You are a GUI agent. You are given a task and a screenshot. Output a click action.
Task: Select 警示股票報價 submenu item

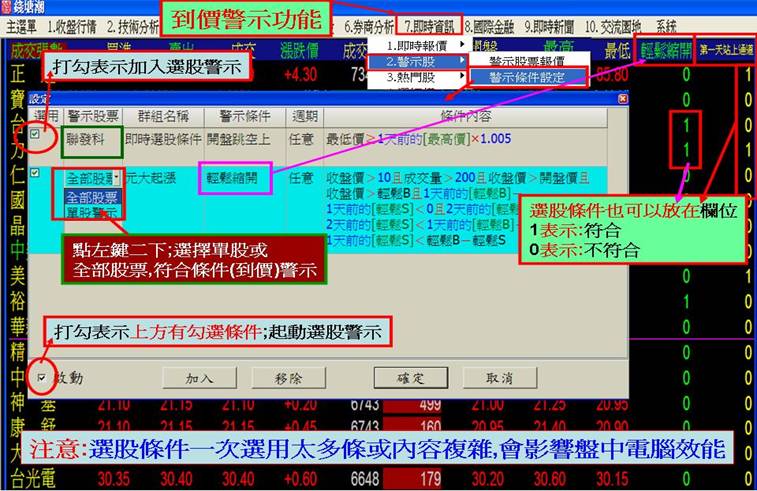526,62
